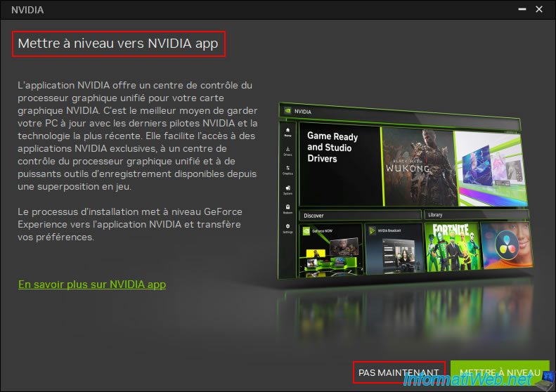Viewport: 556px width, 392px height.
Task: Close the NVIDIA upgrade dialog
Action: click(539, 10)
